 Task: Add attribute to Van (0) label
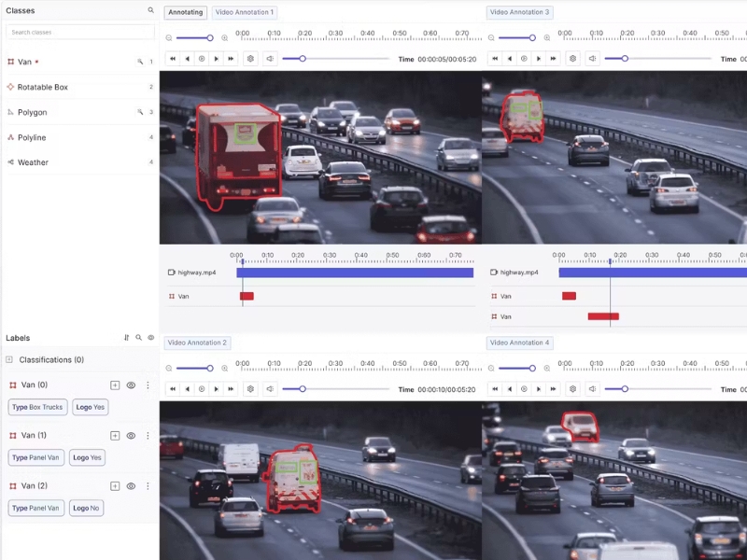pyautogui.click(x=115, y=385)
